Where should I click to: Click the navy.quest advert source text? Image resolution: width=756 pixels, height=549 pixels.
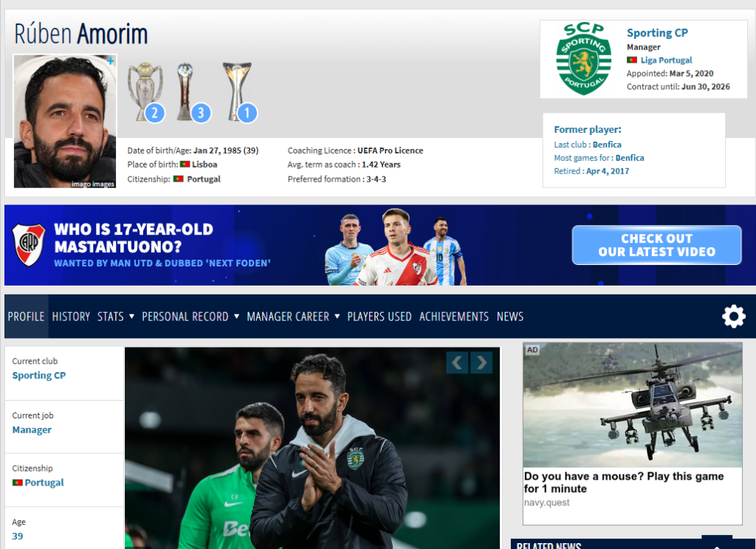547,503
